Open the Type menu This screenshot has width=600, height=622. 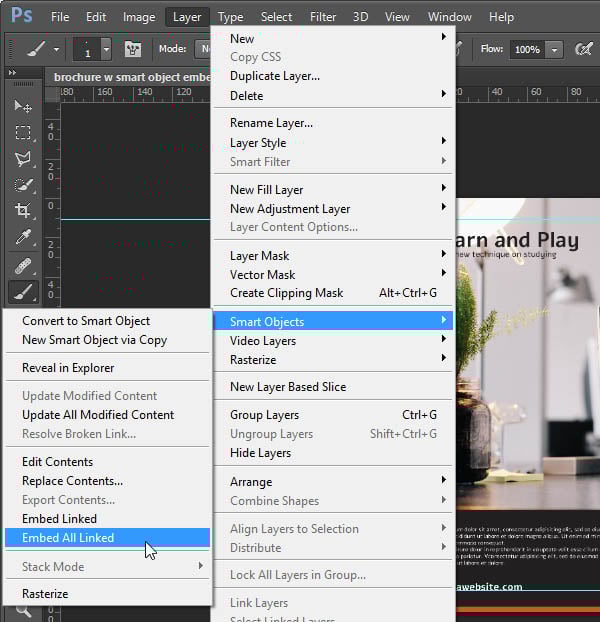(x=230, y=17)
